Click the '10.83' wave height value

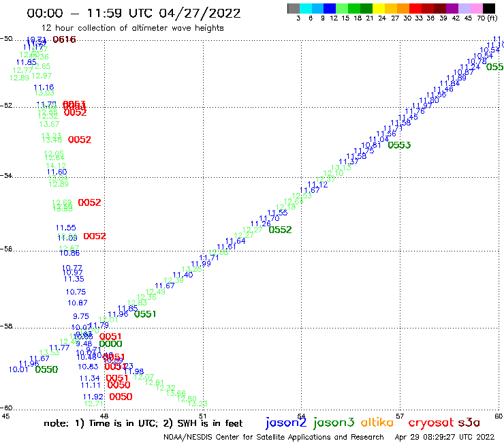pyautogui.click(x=88, y=367)
